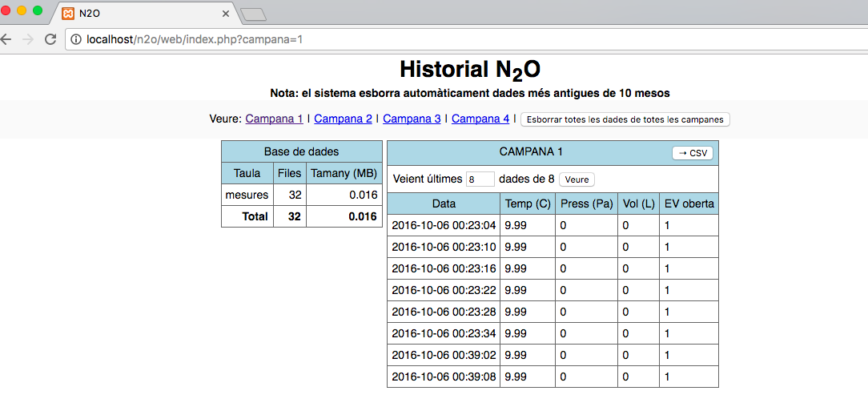Click the EV oberta column header

click(689, 204)
